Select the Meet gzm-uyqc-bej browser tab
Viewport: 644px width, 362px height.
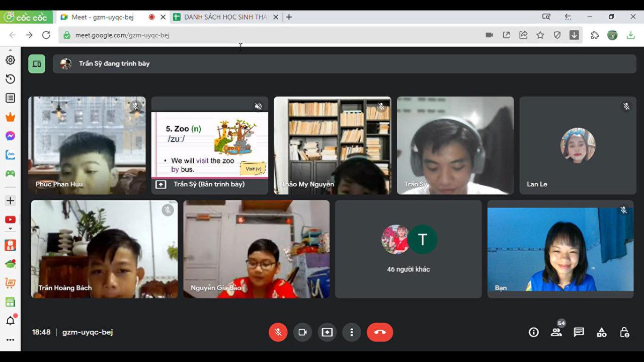(x=103, y=17)
